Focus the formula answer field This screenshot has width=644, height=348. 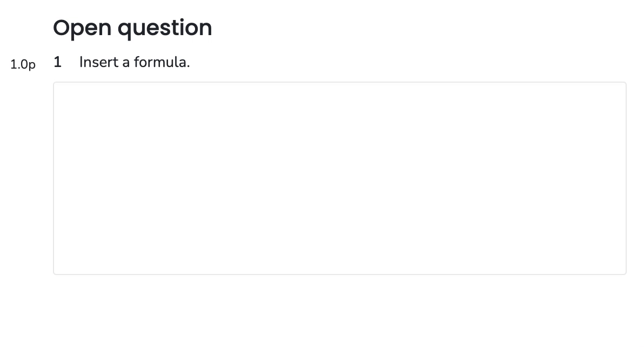(x=340, y=178)
